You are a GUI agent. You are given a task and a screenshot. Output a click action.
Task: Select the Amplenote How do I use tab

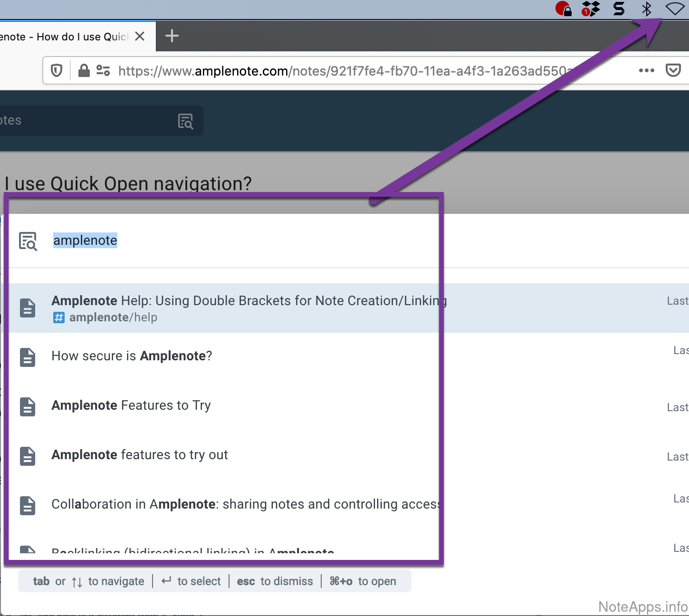tap(64, 37)
